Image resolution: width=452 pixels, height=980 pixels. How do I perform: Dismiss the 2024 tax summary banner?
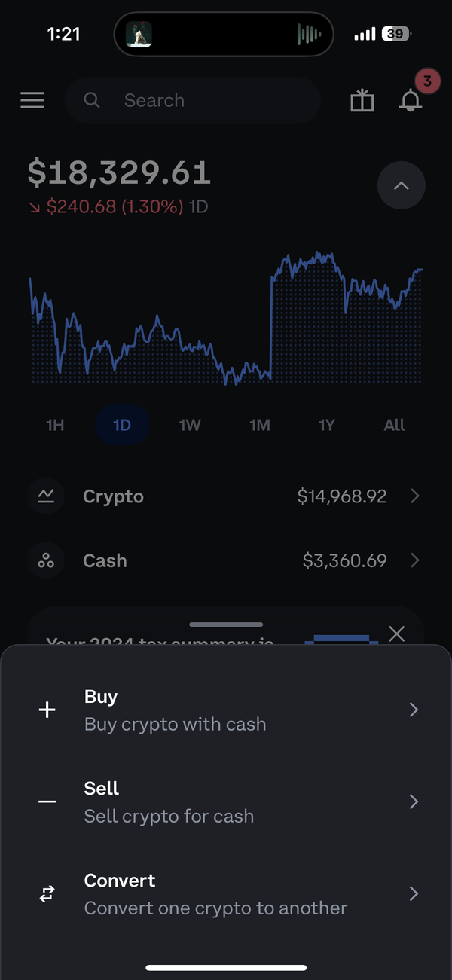point(397,633)
